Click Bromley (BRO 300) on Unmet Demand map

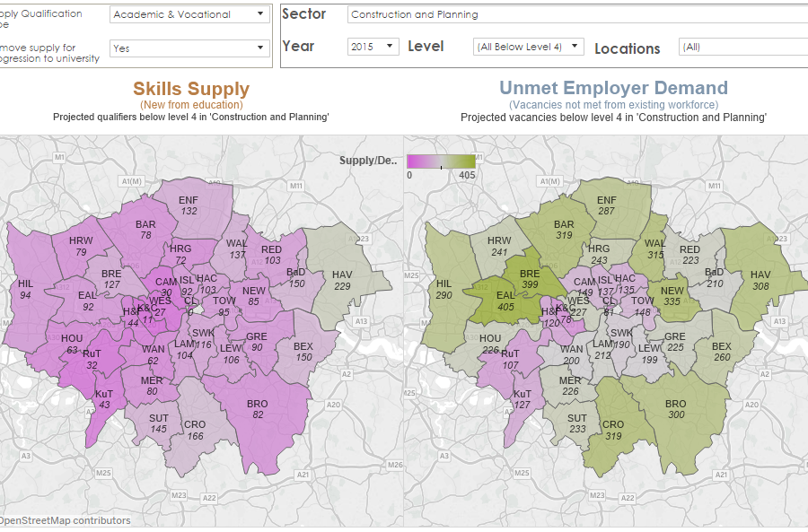(x=675, y=410)
